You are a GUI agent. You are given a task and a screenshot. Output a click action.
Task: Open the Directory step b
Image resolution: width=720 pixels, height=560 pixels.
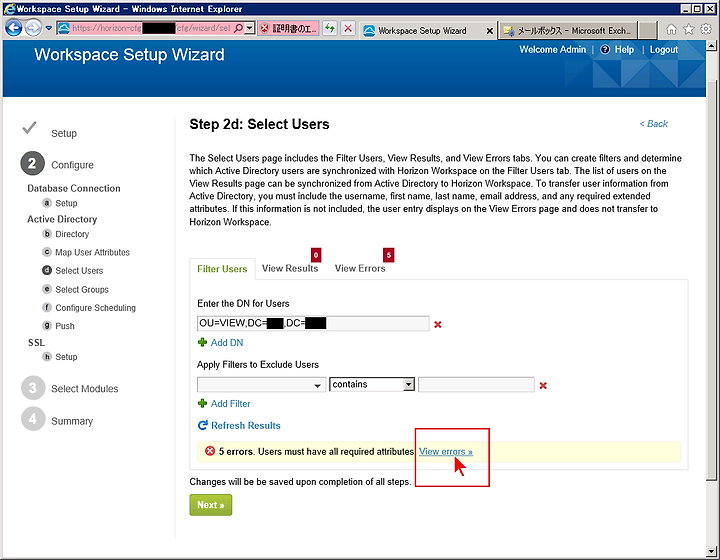66,234
